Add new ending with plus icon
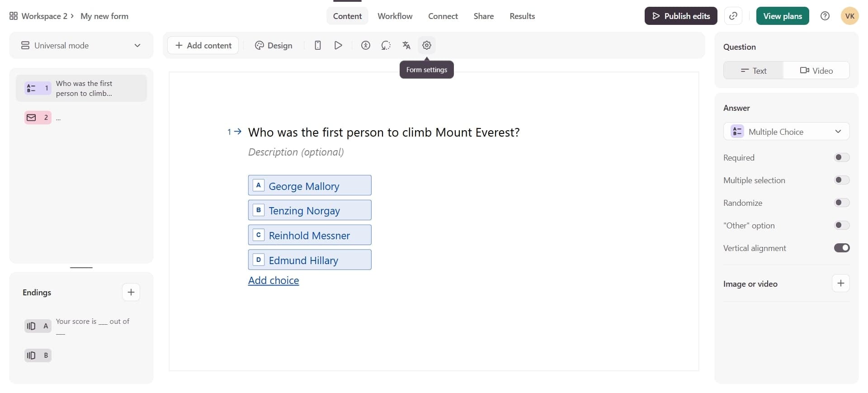 pos(131,292)
